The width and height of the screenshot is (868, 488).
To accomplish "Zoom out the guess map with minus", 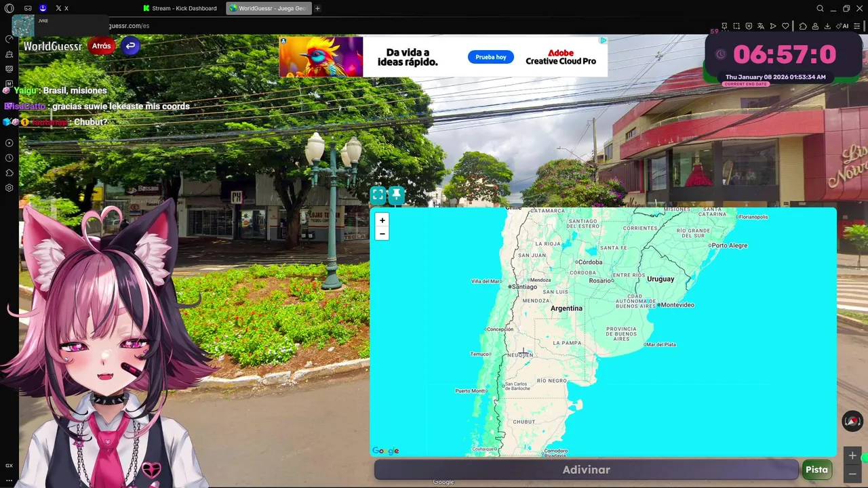I will (x=382, y=234).
